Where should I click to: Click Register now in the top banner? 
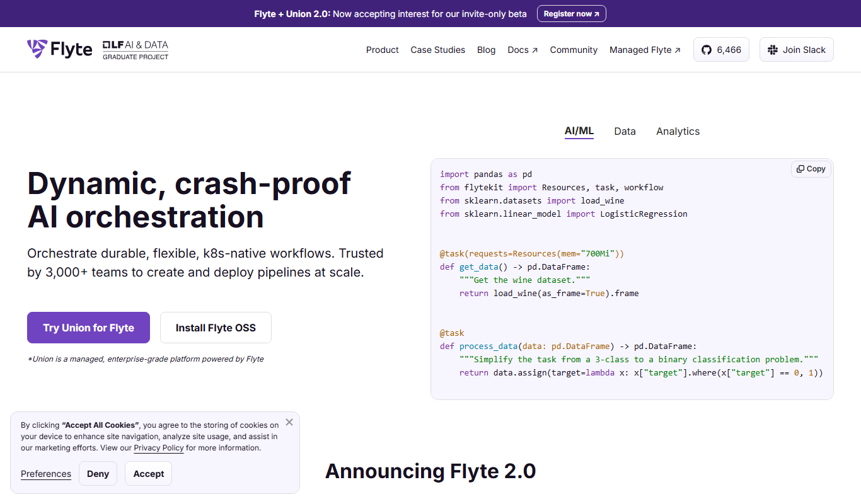(x=572, y=14)
